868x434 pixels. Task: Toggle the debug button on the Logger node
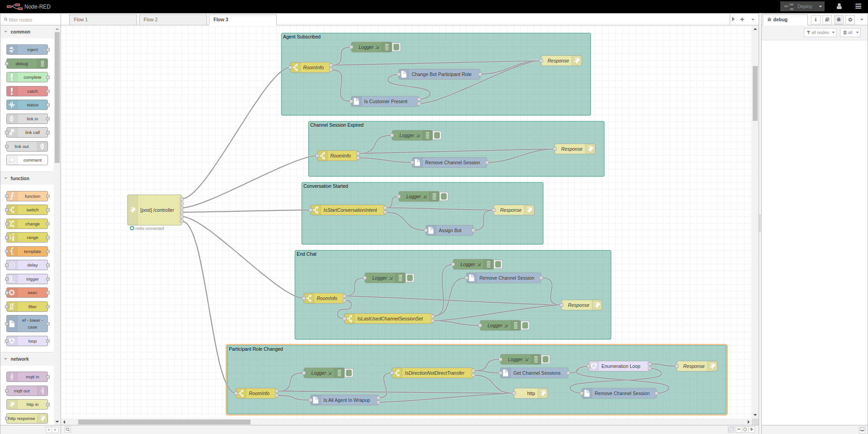click(x=396, y=47)
